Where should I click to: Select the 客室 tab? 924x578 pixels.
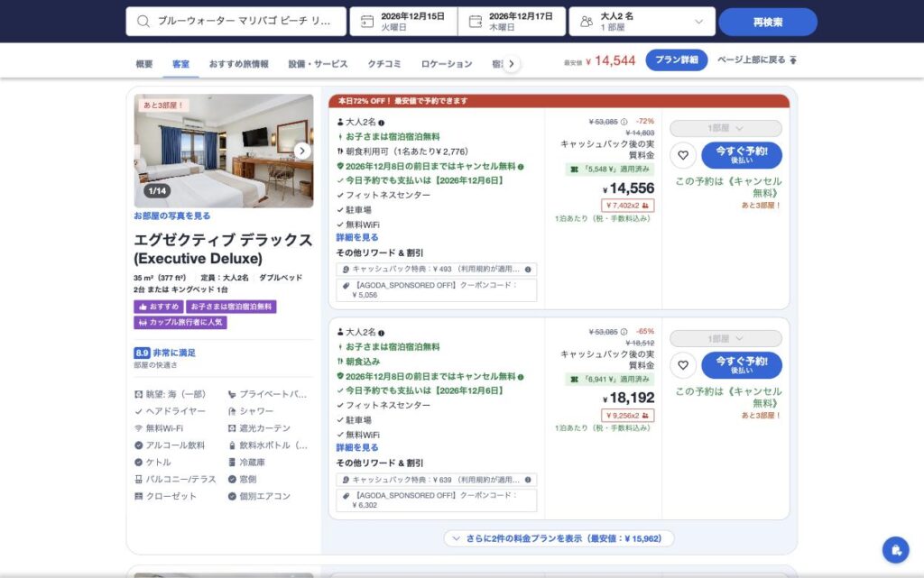coord(180,63)
